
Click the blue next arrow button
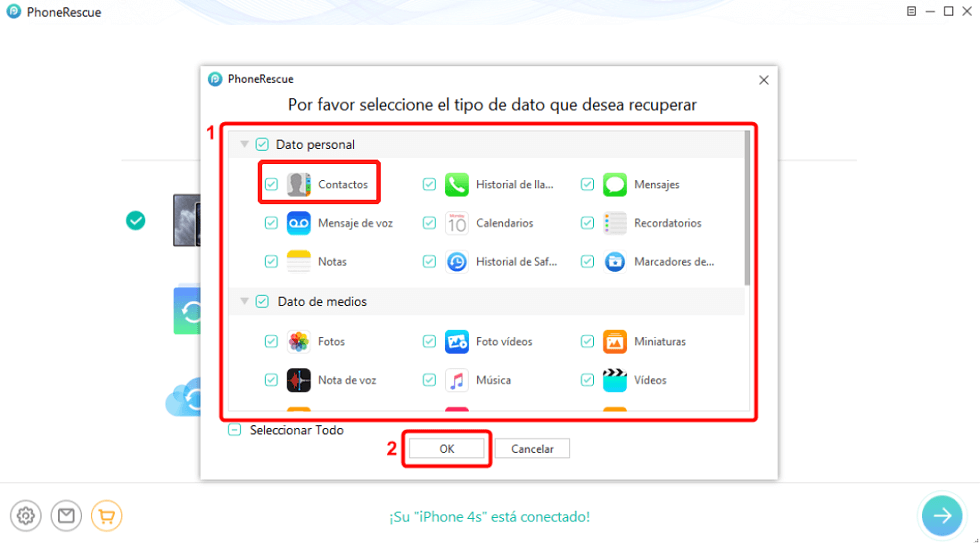pos(942,516)
